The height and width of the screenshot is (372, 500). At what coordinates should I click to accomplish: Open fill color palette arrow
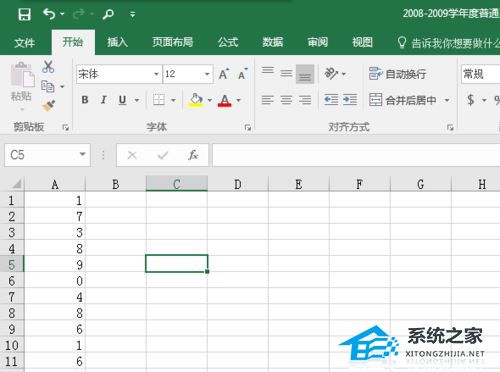coord(210,100)
